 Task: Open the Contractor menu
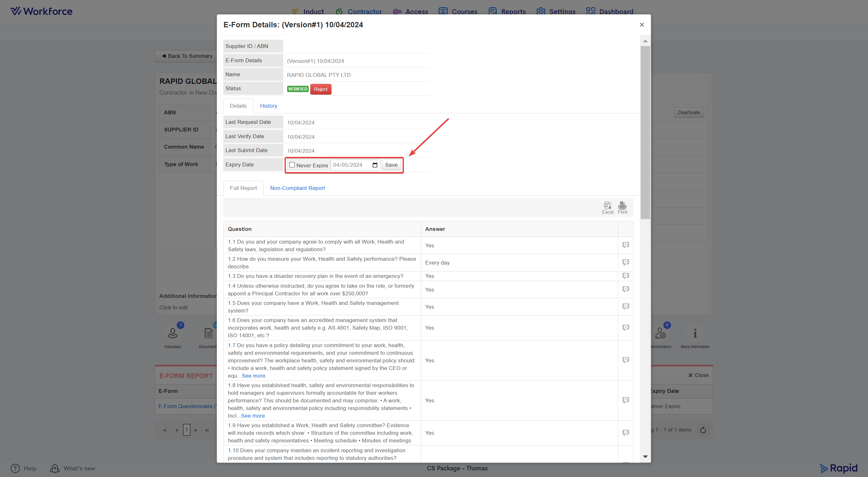(x=358, y=11)
